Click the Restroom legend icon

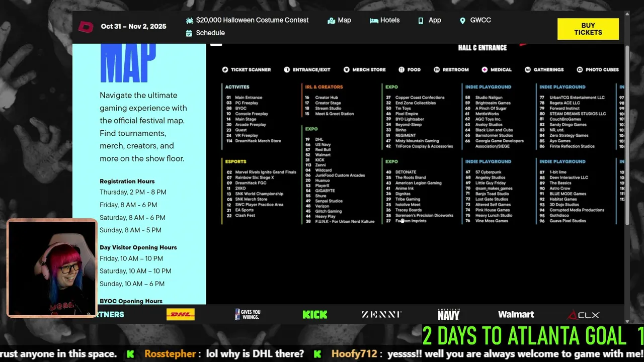[437, 70]
